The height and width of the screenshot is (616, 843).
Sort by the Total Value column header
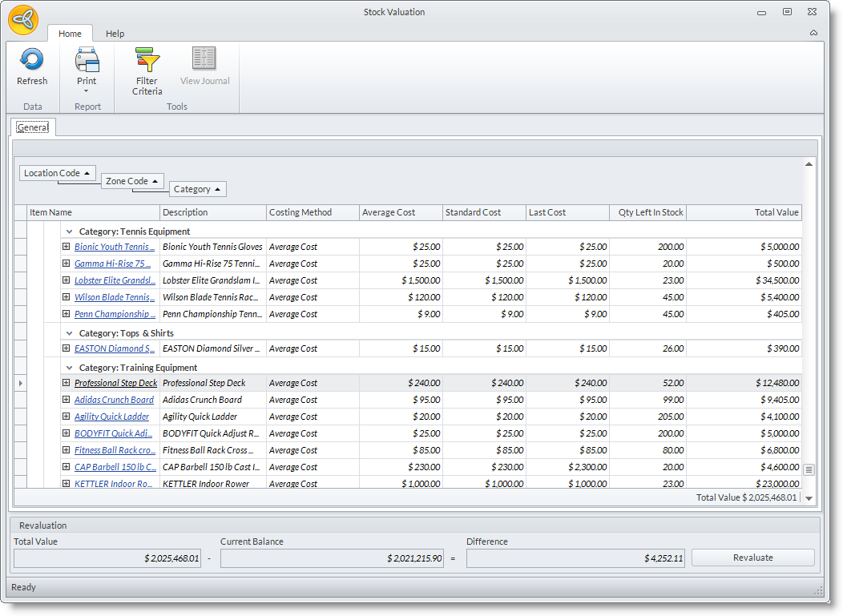pos(743,212)
